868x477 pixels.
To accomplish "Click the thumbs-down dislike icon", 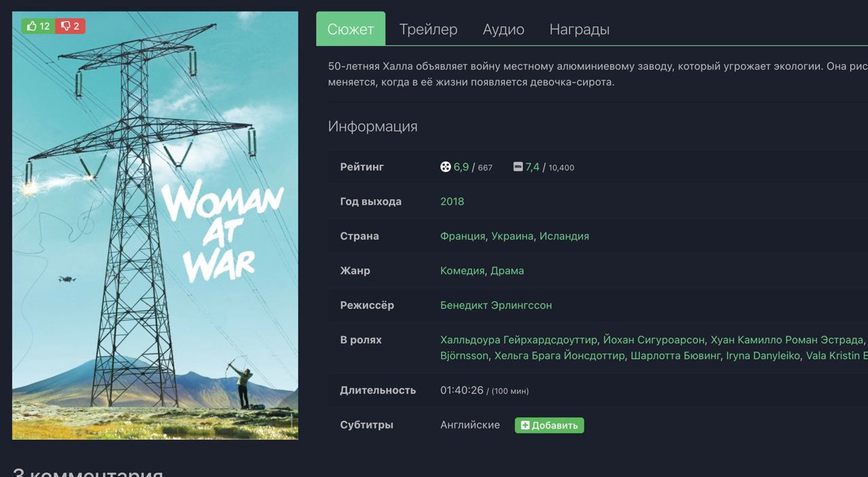I will coord(66,26).
